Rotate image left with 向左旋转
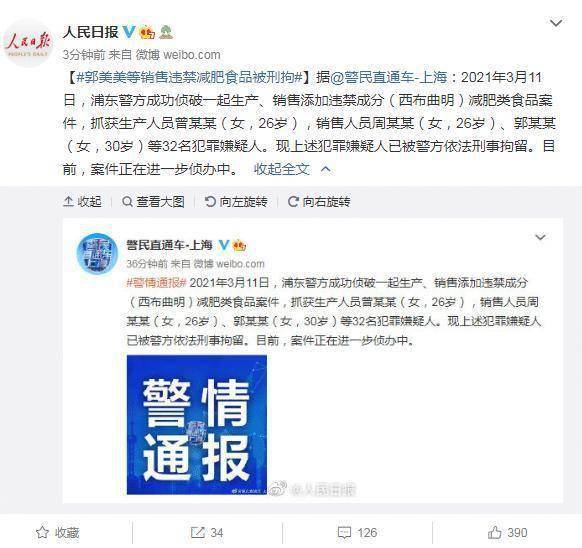This screenshot has width=582, height=548. (236, 202)
